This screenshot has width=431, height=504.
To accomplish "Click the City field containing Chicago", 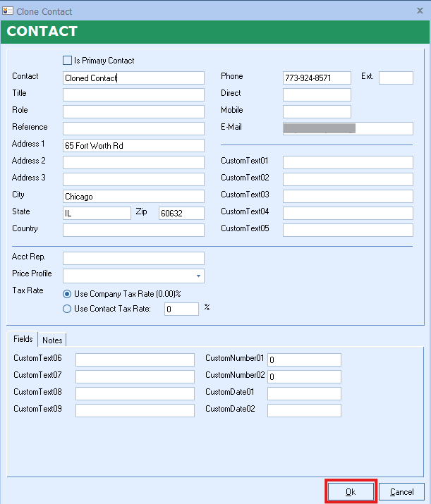I will [133, 197].
